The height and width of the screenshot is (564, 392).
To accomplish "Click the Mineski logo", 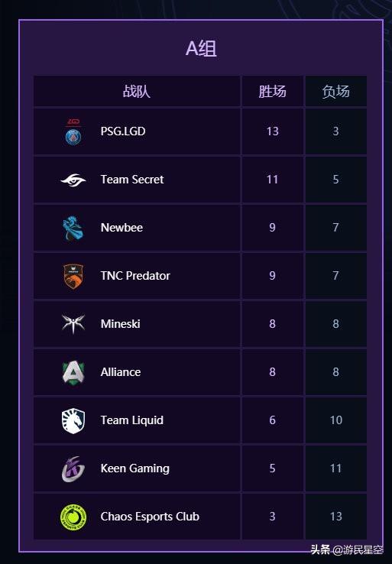I will point(73,324).
